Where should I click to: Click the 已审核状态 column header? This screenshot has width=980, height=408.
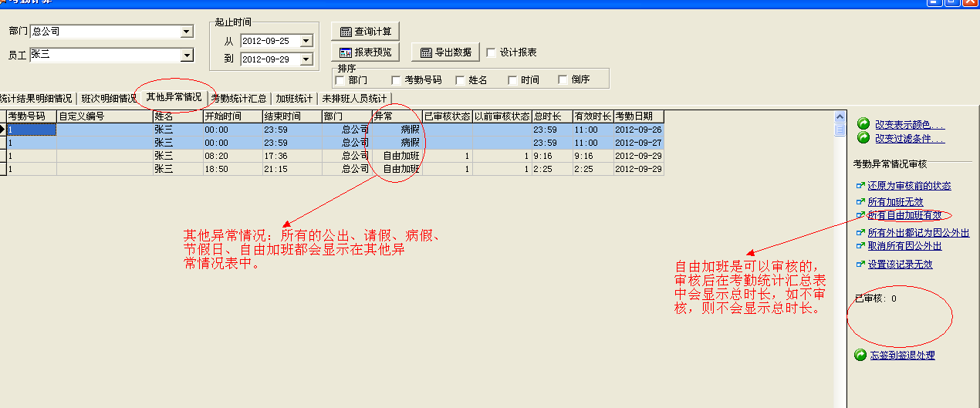(x=447, y=116)
